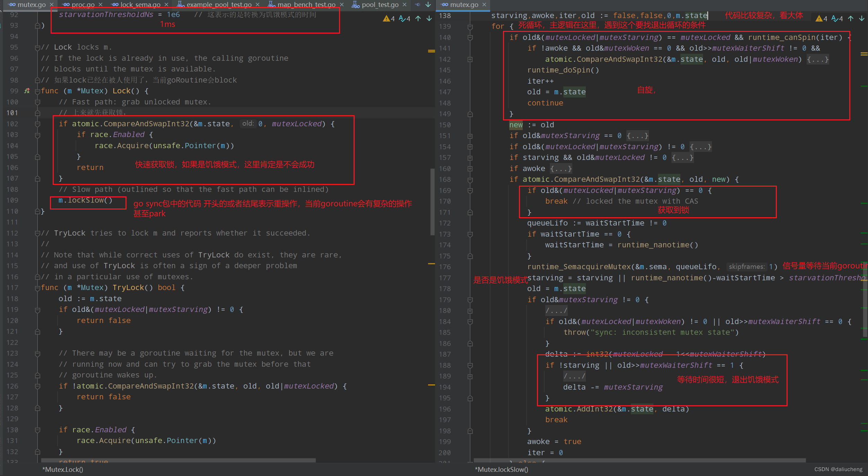Collapse the CompareAndSwap if block at line 102

(37, 124)
